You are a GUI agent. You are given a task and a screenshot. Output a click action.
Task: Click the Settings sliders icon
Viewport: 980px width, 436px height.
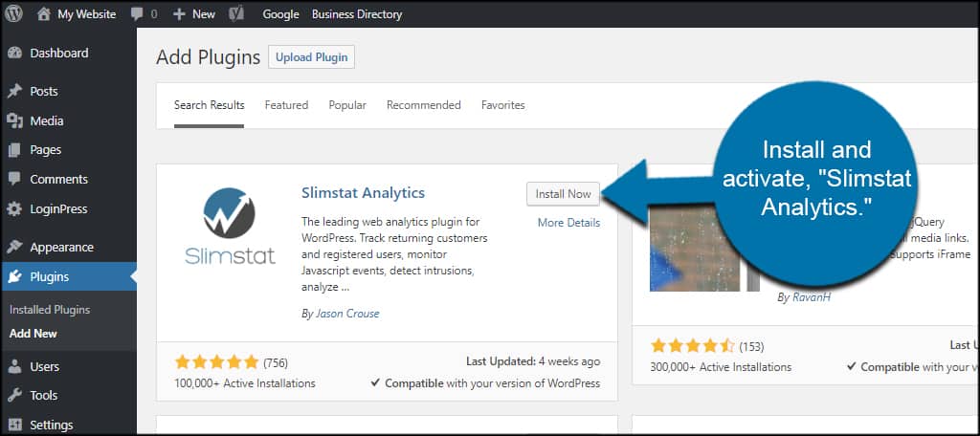coord(14,425)
